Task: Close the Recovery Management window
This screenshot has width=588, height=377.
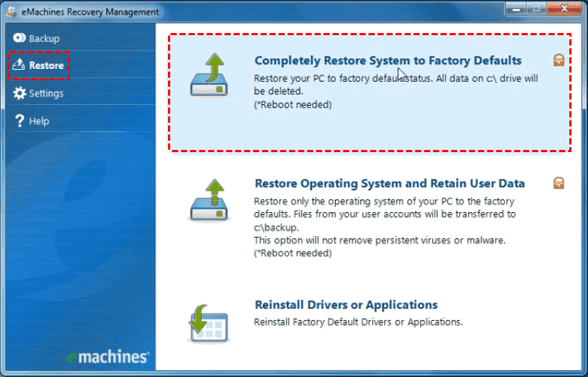Action: click(564, 9)
